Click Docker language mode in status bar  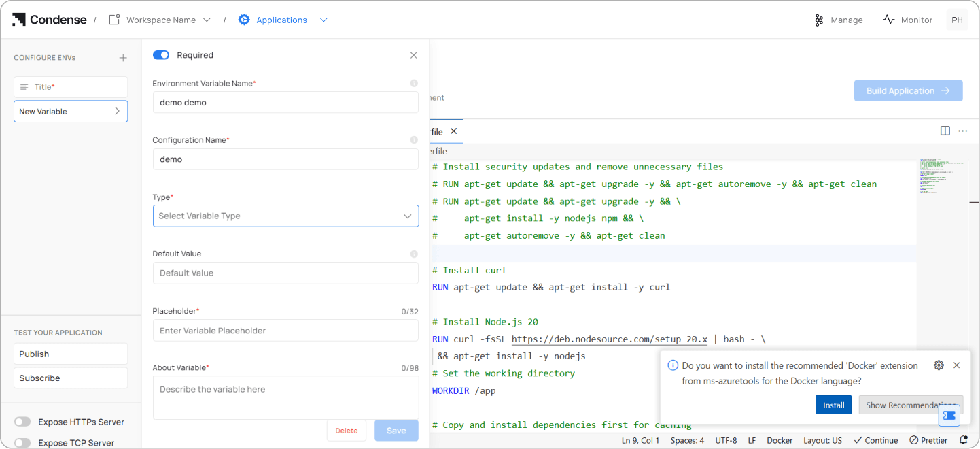(x=780, y=440)
